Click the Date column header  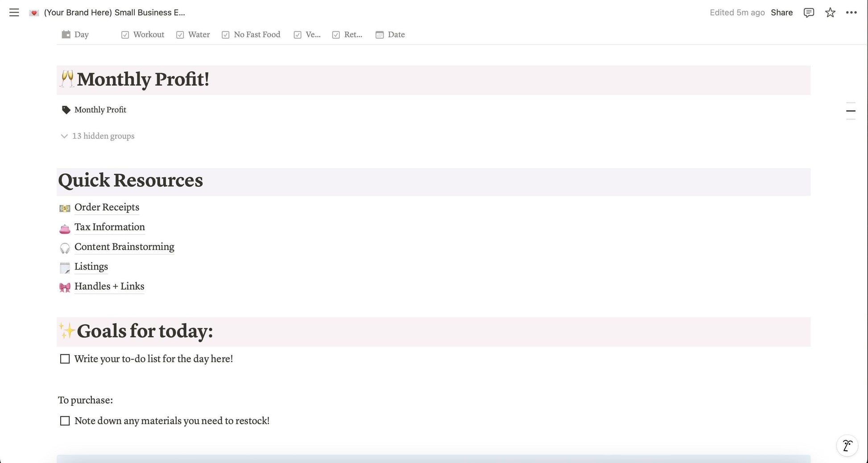pos(390,35)
